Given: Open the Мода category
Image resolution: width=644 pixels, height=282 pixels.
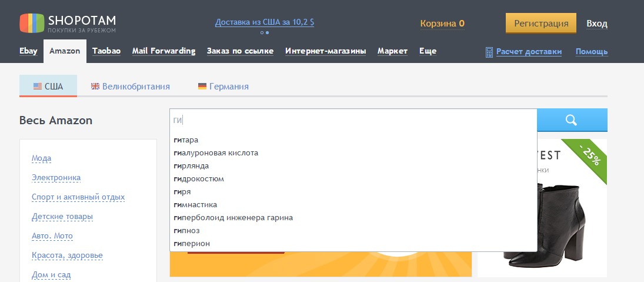Looking at the screenshot, I should click(42, 158).
